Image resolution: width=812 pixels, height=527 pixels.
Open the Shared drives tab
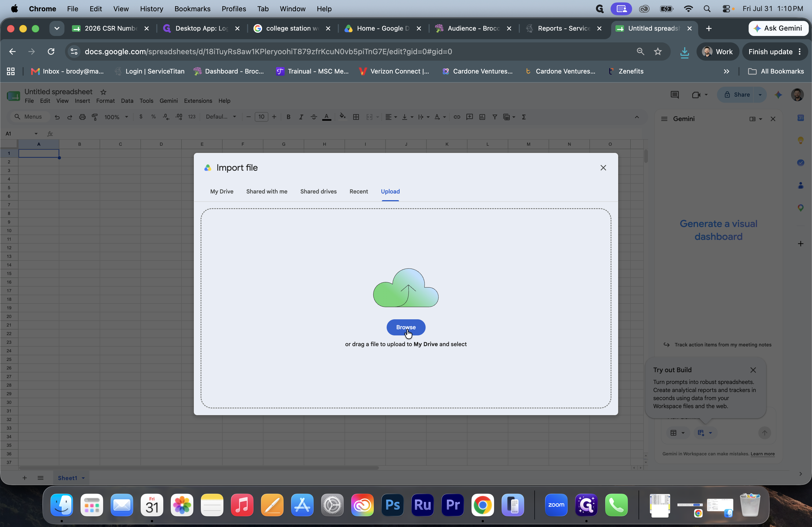318,191
